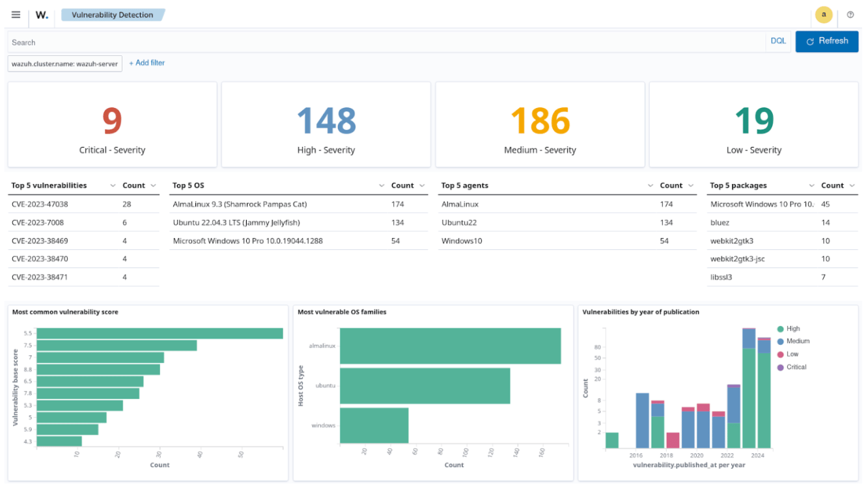Open Top 5 agents column chevron

[x=650, y=185]
